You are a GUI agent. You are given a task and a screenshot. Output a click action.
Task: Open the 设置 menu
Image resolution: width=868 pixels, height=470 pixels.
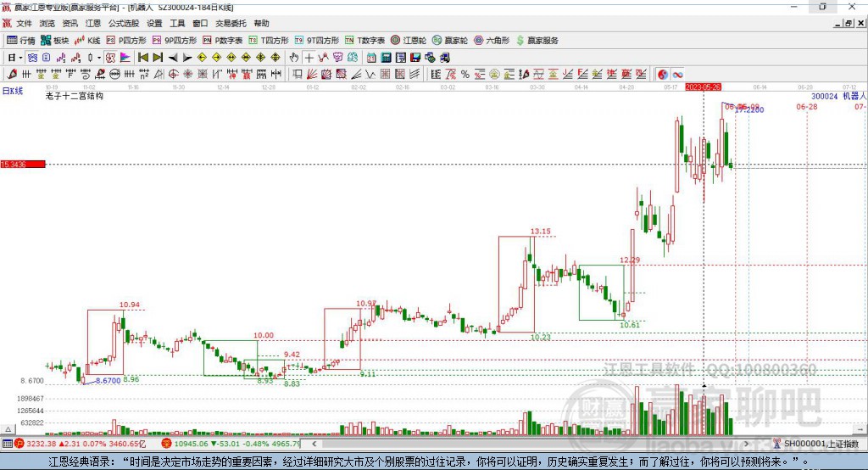pos(154,23)
